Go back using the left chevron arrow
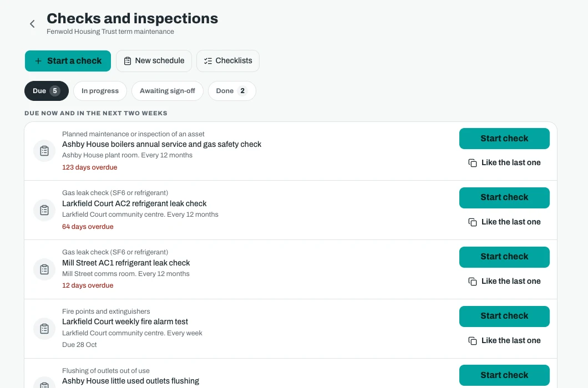 coord(32,24)
